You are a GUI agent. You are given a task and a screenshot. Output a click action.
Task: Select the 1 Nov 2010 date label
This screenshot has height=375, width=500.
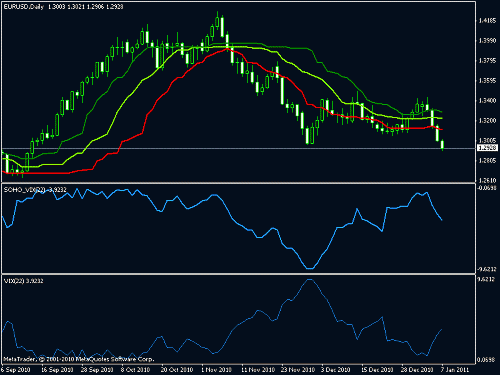click(x=216, y=370)
